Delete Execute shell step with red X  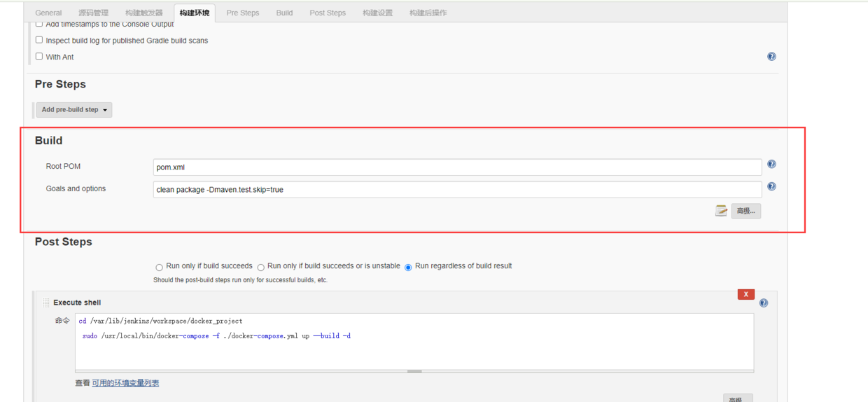click(x=746, y=294)
